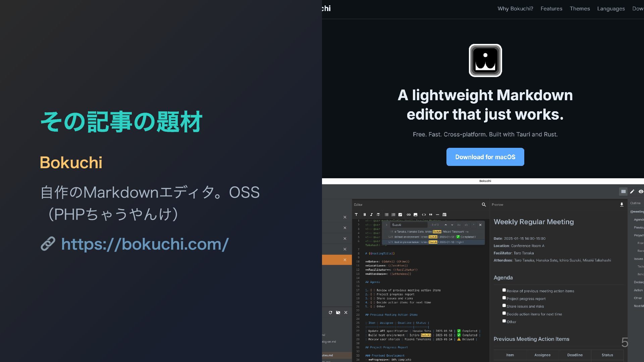Switch to split view layout icon
Viewport: 644px width, 362px height.
click(x=623, y=191)
